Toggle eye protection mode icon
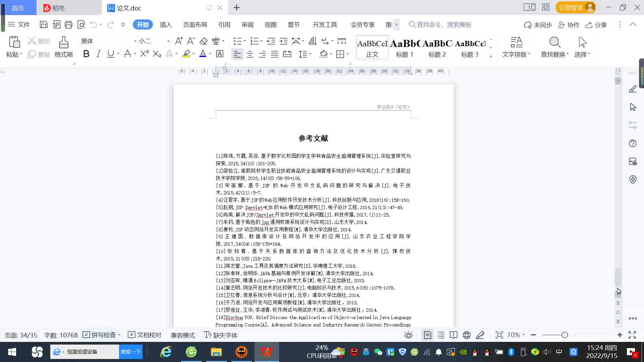 tap(408, 335)
